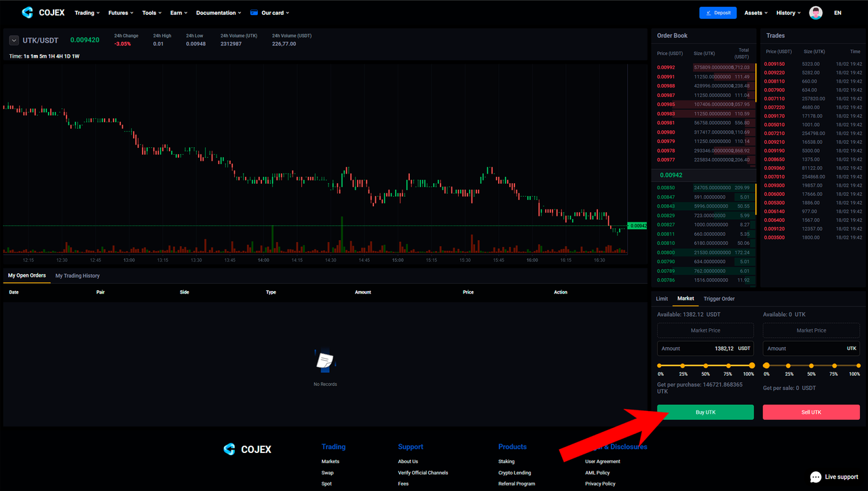
Task: Open the AML Policy footer link
Action: (597, 473)
